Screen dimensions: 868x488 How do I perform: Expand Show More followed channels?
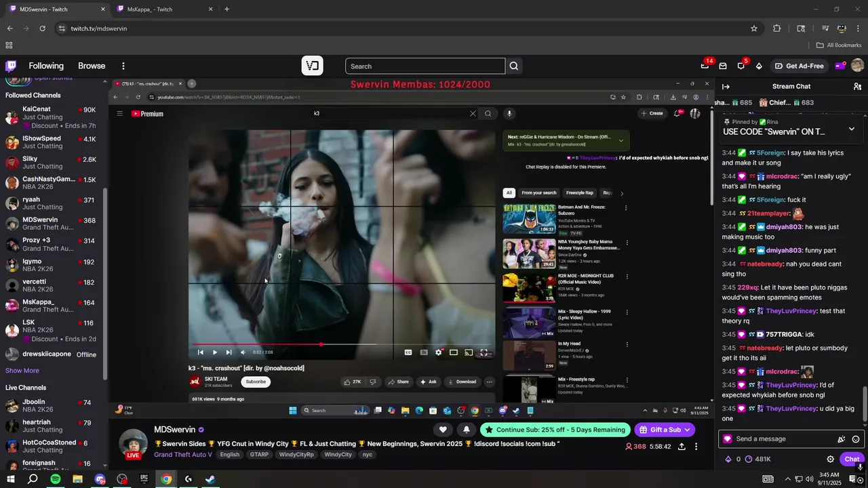pyautogui.click(x=22, y=371)
